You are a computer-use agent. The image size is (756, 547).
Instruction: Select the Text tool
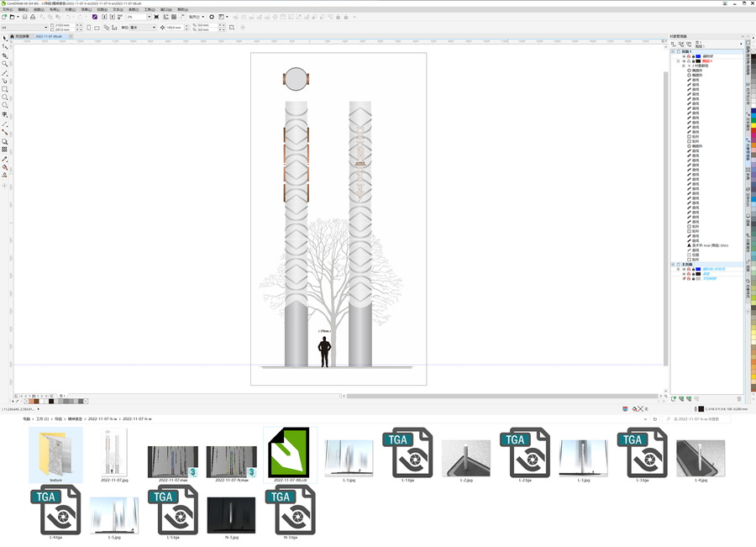[4, 114]
